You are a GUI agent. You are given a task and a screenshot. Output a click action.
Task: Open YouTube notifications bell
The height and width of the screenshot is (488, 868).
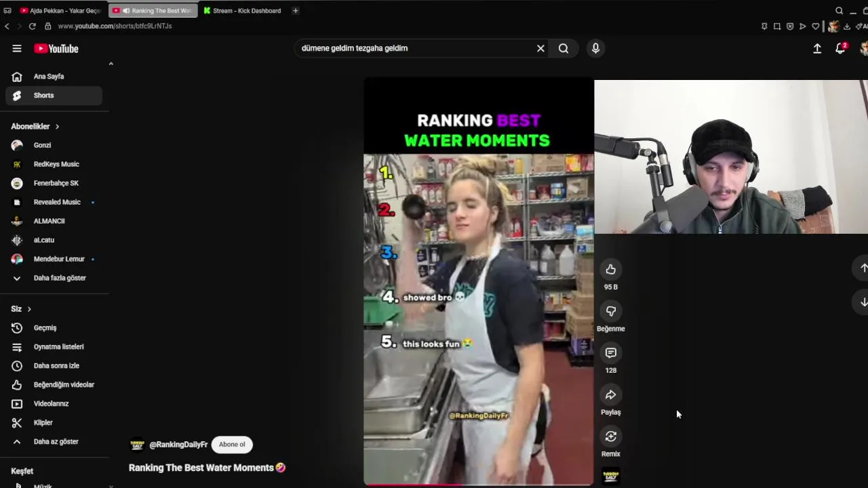pyautogui.click(x=841, y=48)
